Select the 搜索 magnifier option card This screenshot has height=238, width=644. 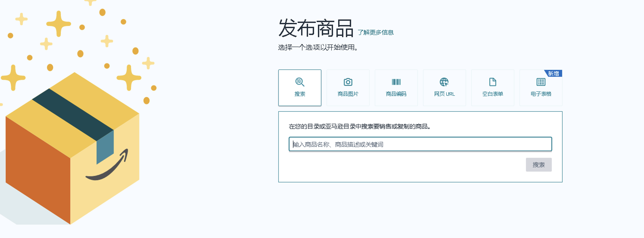(300, 88)
